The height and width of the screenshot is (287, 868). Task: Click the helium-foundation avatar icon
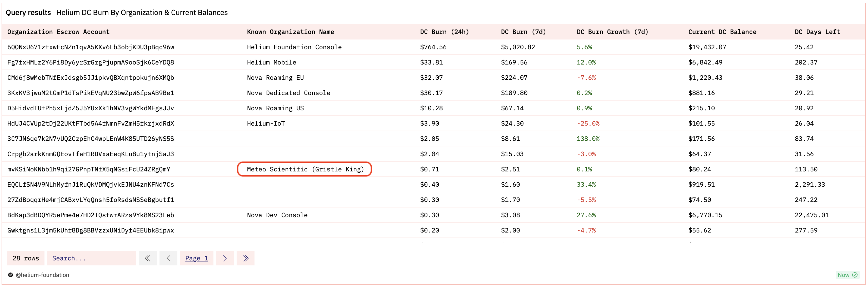11,275
